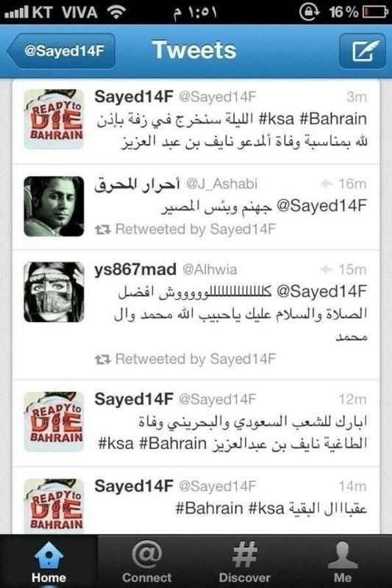
Task: Tap the compose new tweet icon
Action: point(362,51)
